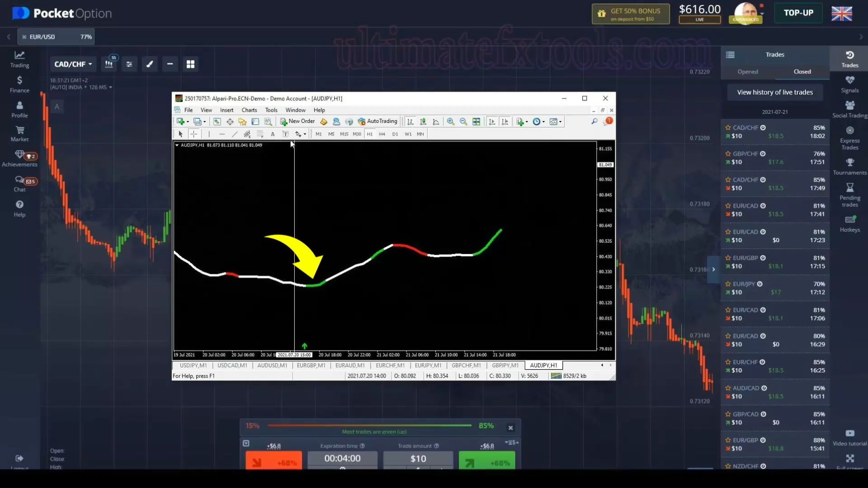Select the cursor arrow tool
Image resolution: width=868 pixels, height=488 pixels.
point(180,134)
